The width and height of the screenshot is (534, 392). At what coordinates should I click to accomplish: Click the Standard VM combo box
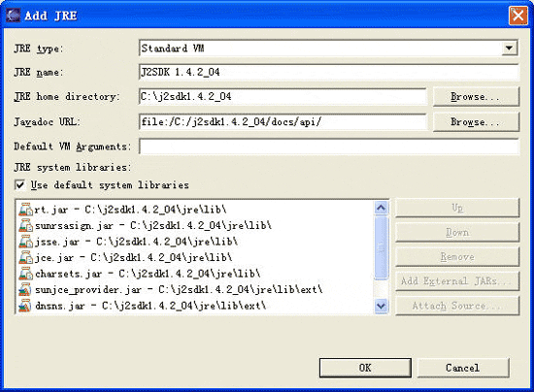328,48
